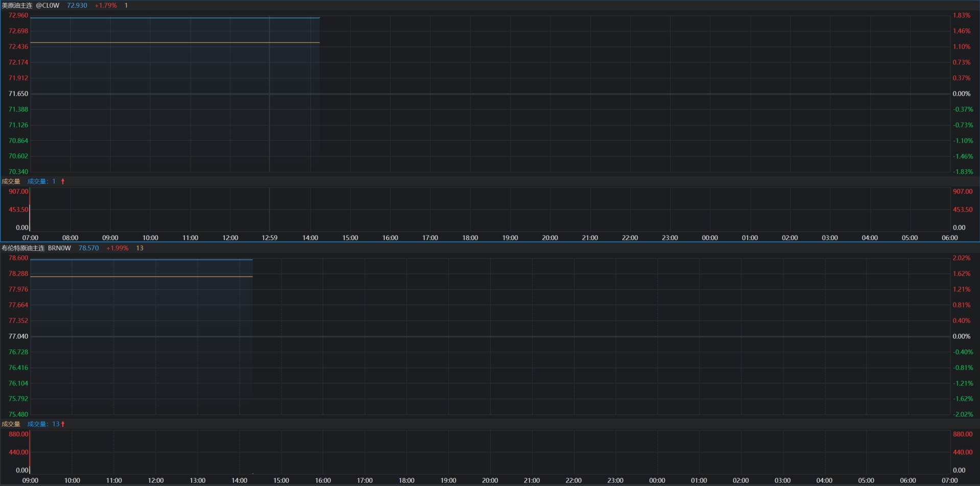Click the 71.650 baseline price label

coord(18,94)
